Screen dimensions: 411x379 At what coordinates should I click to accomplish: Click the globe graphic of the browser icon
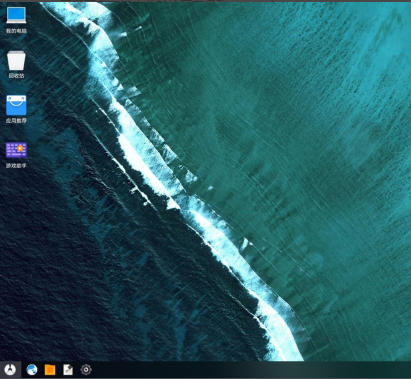32,369
